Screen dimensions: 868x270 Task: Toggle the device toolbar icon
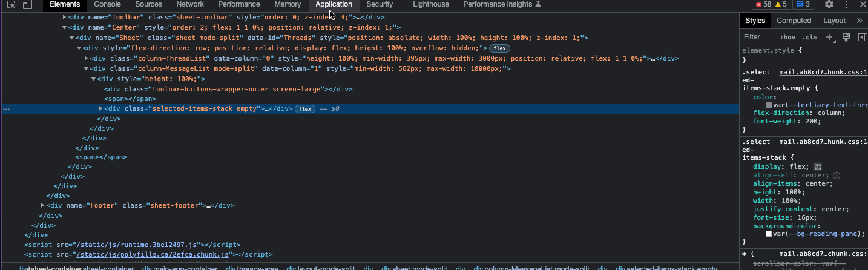27,5
